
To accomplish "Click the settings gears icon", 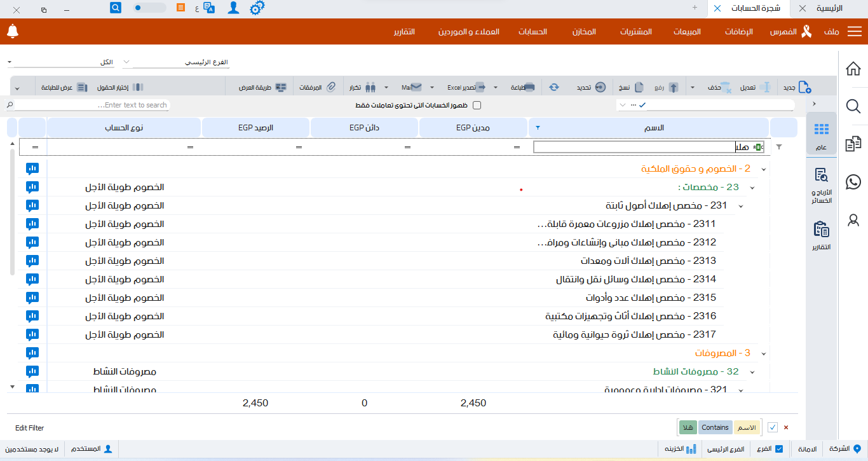I will (x=257, y=8).
